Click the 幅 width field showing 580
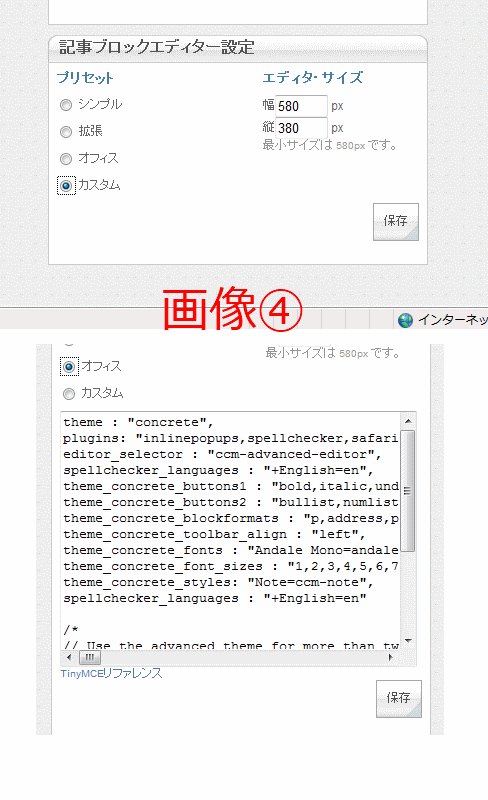Screen dimensions: 488x800 (x=301, y=106)
